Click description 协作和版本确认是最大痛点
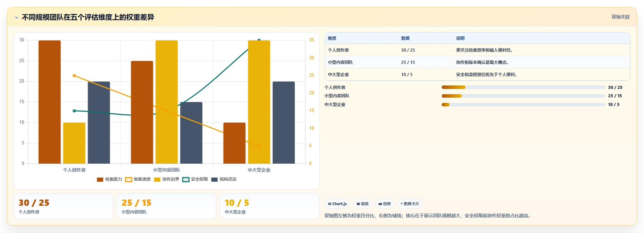644x233 pixels. (482, 62)
